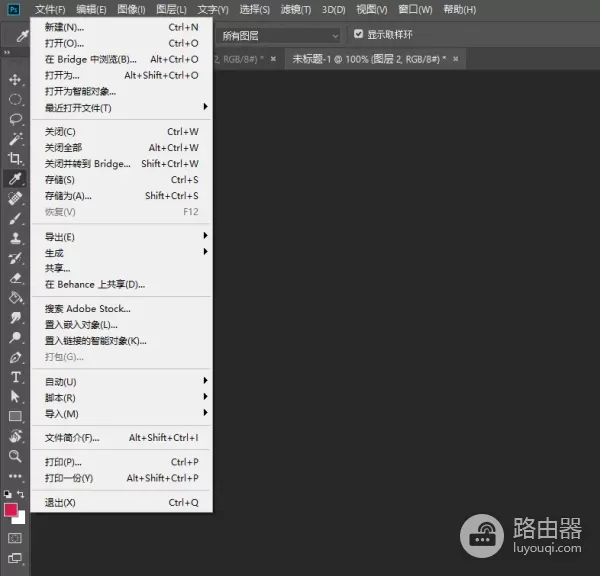Viewport: 600px width, 576px height.
Task: Select the History Brush tool
Action: (x=15, y=258)
